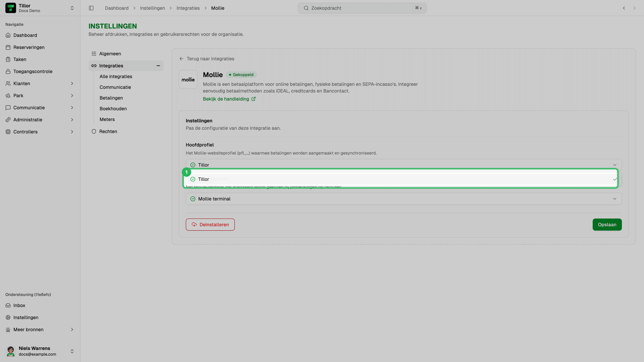Click the Tillor logo icon

click(x=11, y=8)
